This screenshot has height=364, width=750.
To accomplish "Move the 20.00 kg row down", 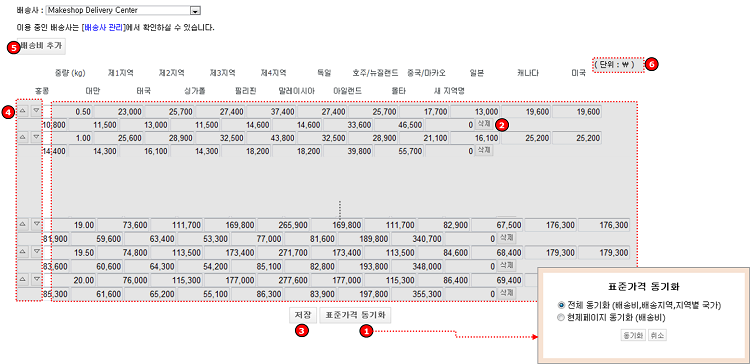I will pyautogui.click(x=36, y=278).
